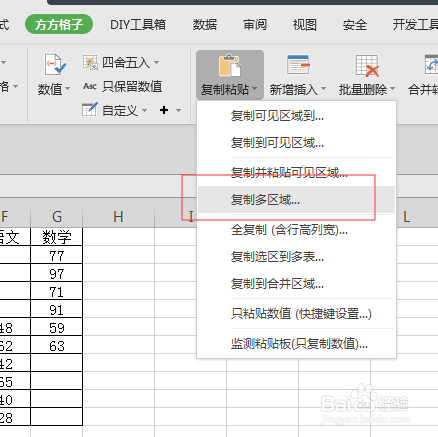438x437 pixels.
Task: Open the 数据 ribbon tab
Action: [205, 25]
